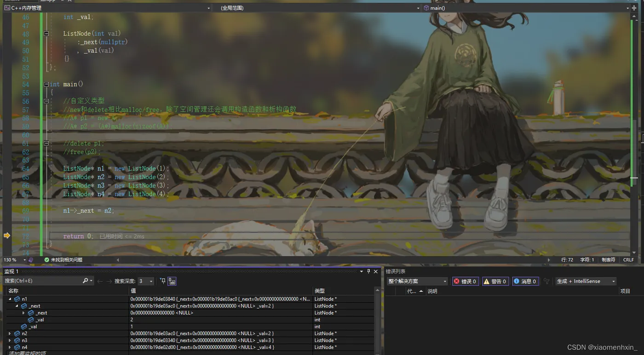644x355 pixels.
Task: Click the code cleanup broom icon
Action: pos(31,260)
